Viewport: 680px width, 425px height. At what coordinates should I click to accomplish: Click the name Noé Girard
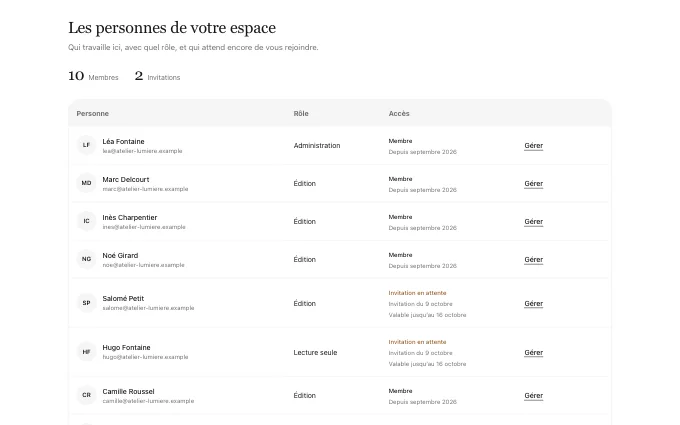120,255
